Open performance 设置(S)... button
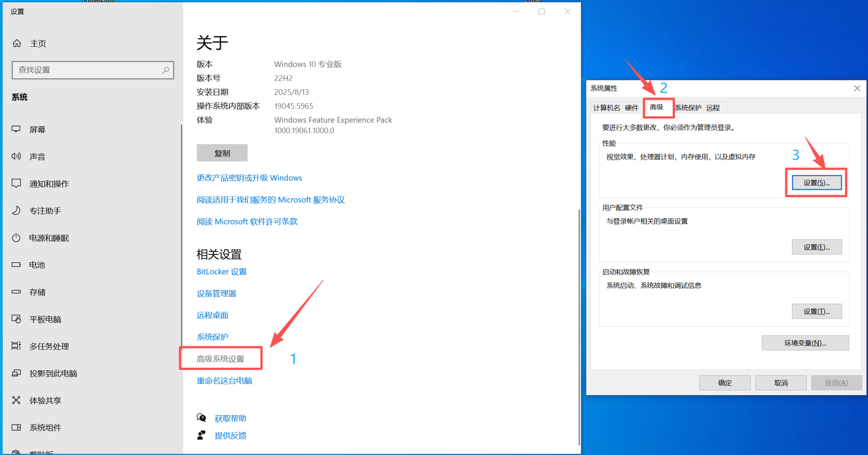 click(816, 183)
